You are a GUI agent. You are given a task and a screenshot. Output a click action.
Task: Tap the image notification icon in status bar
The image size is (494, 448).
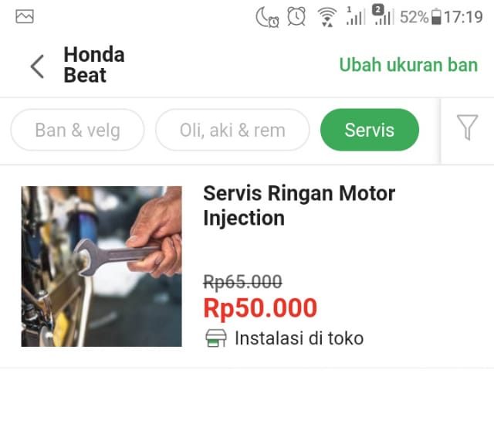[x=25, y=17]
